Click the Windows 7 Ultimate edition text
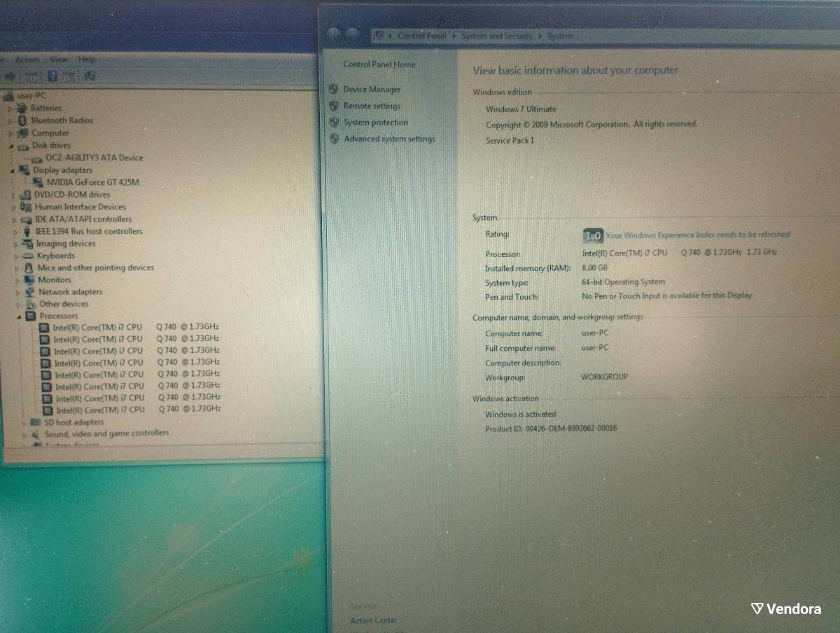Image resolution: width=840 pixels, height=633 pixels. click(521, 109)
